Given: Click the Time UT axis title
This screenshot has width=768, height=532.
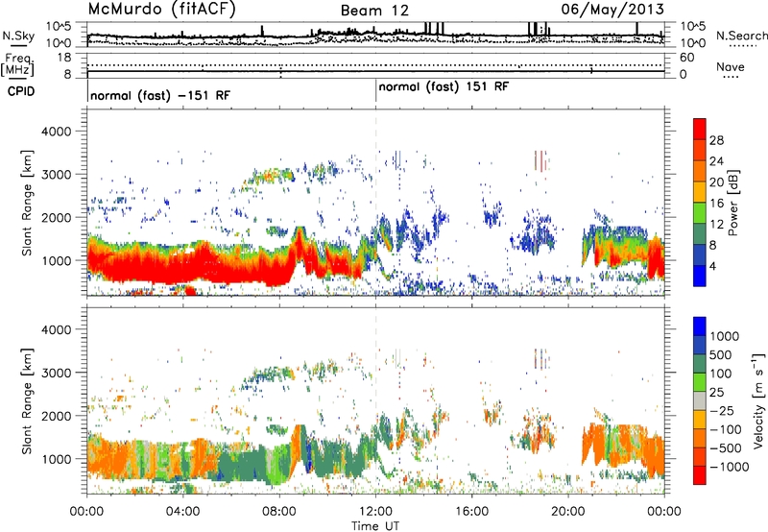Looking at the screenshot, I should pyautogui.click(x=375, y=526).
